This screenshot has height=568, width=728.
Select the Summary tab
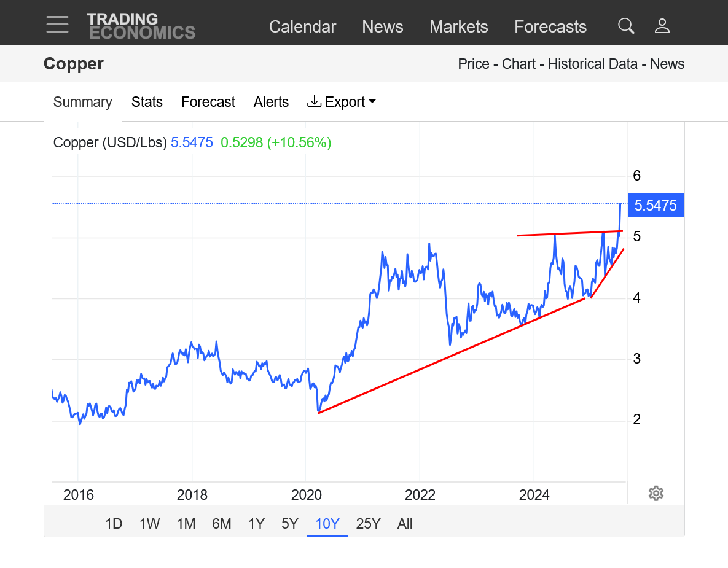[x=83, y=102]
